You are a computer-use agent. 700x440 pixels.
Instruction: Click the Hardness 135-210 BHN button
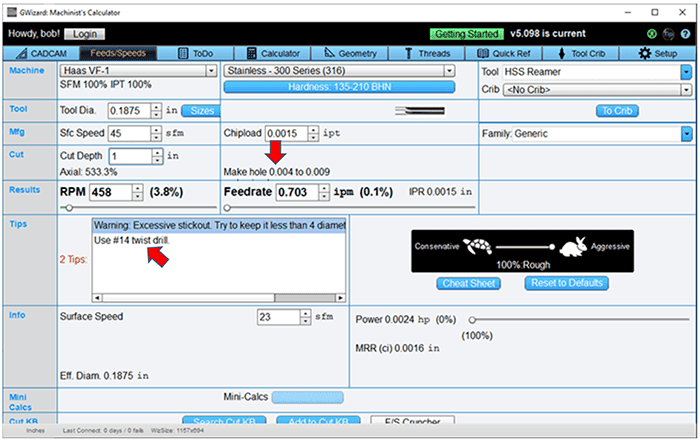click(x=339, y=87)
